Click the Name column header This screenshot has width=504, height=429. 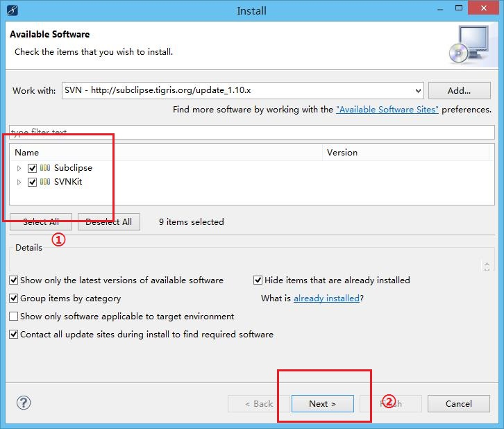coord(166,152)
